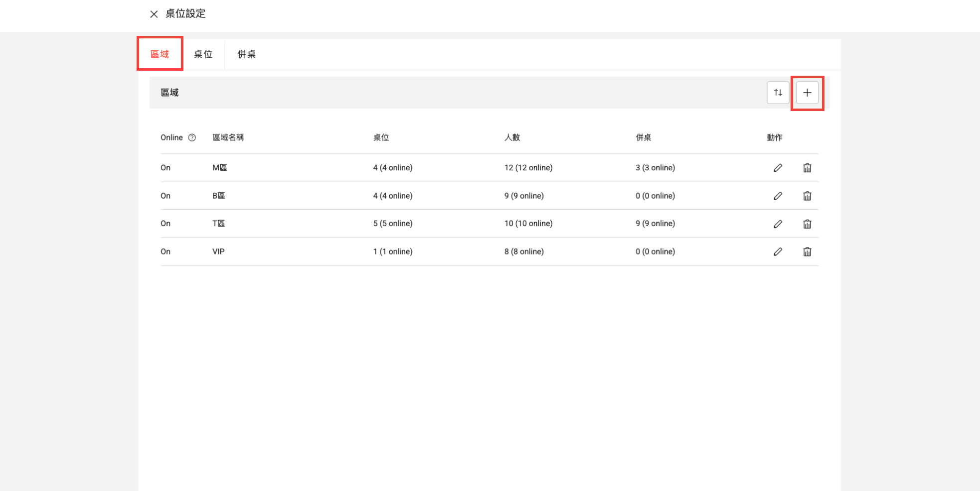980x491 pixels.
Task: Edit the VIP area with pencil icon
Action: click(778, 252)
